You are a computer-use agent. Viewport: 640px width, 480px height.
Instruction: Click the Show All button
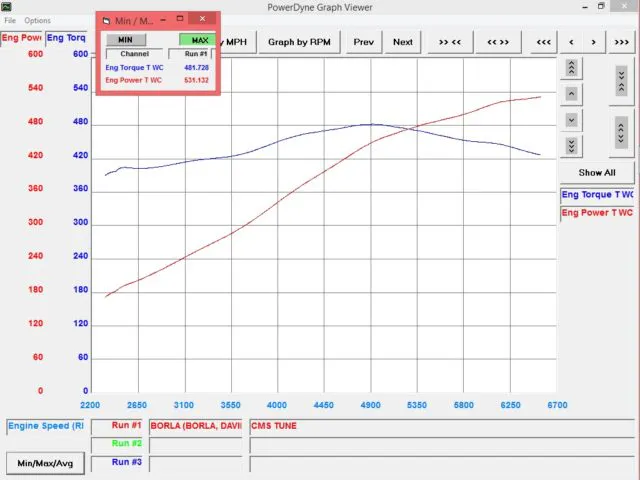point(597,173)
